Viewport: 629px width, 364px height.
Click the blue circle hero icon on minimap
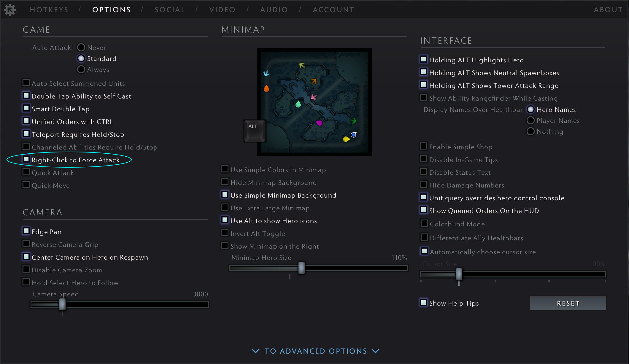coord(353,135)
